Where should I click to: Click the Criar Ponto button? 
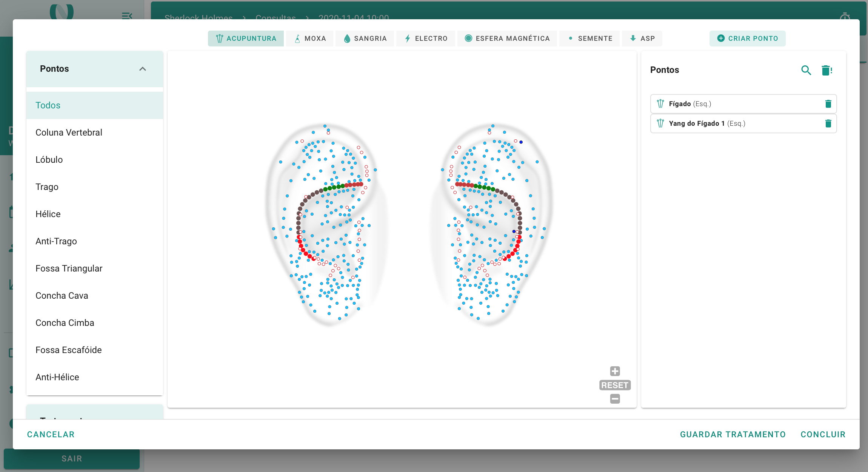(747, 39)
